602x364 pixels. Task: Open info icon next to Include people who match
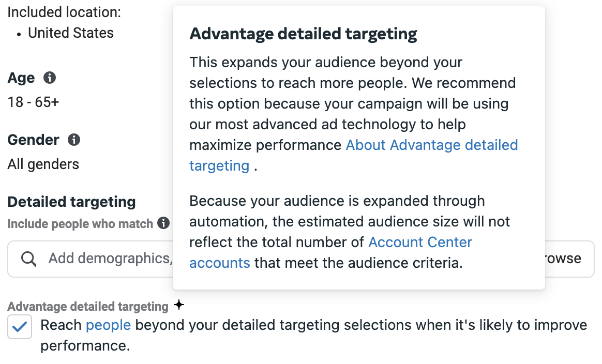(164, 224)
